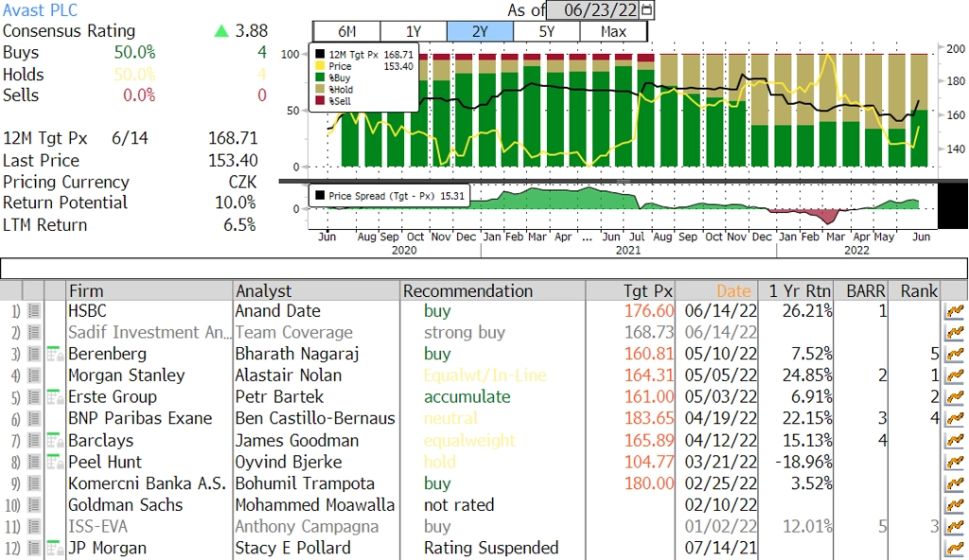Open the BNP Paribas Exane list icon
The width and height of the screenshot is (969, 560).
point(34,419)
